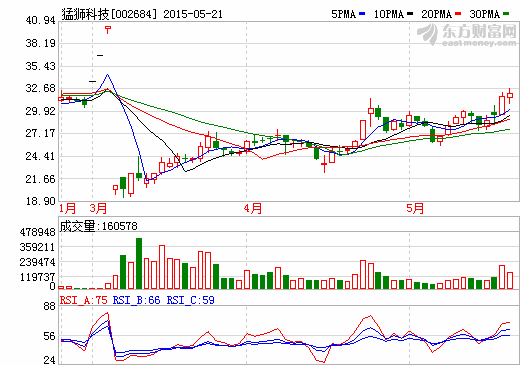
Task: Click the 30PMA legend label
Action: pyautogui.click(x=485, y=14)
